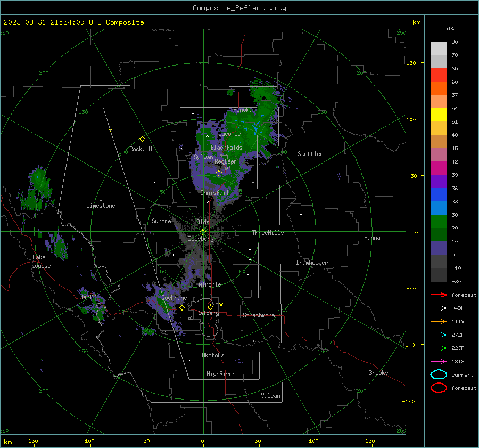479x448 pixels.
Task: Click the asterisk marker above Limestone label
Action: [101, 201]
